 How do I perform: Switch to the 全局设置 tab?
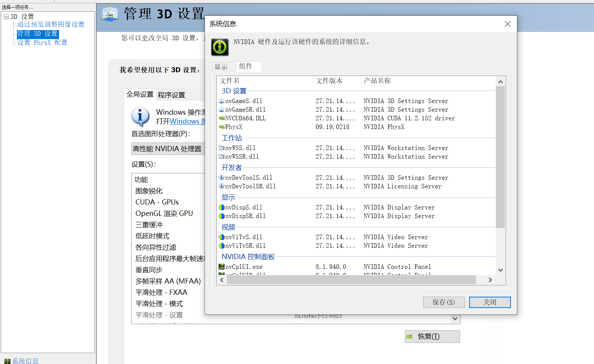pos(140,94)
